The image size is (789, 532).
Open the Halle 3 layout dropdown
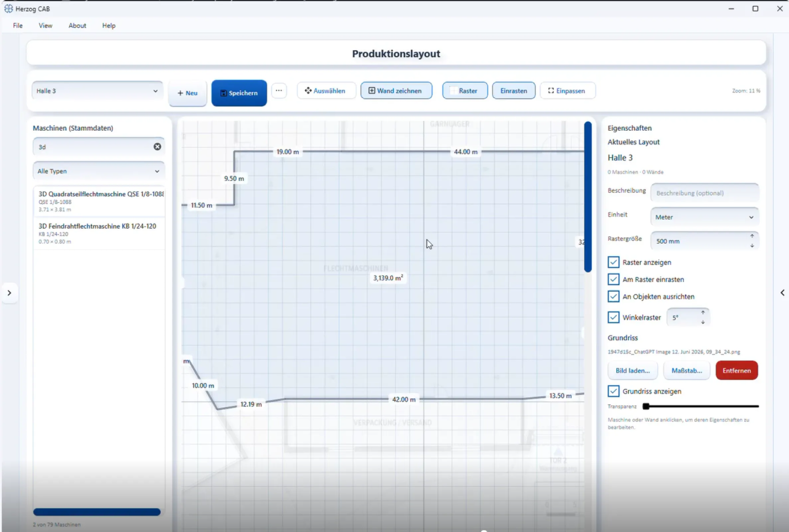pyautogui.click(x=97, y=91)
